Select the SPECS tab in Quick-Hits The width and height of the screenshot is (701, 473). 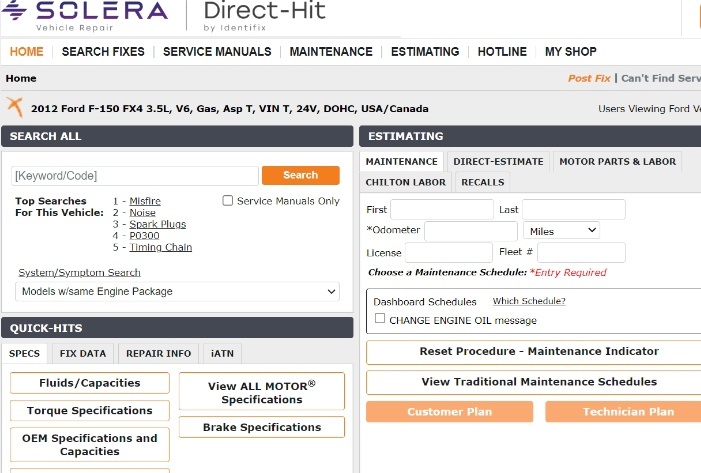pyautogui.click(x=24, y=354)
